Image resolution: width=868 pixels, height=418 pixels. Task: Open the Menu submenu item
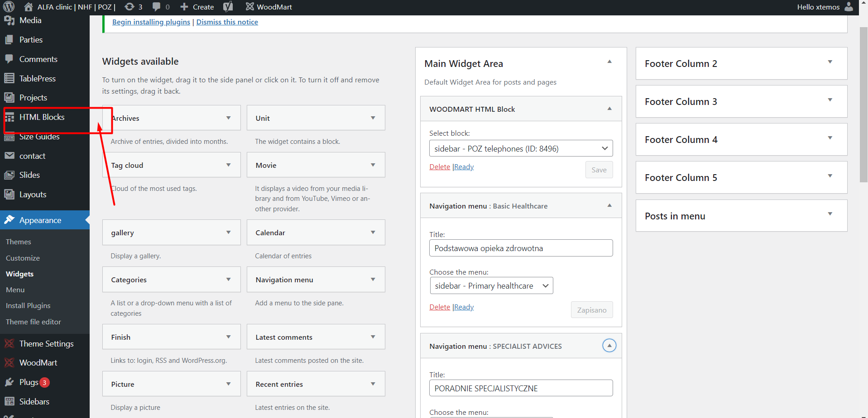tap(15, 290)
